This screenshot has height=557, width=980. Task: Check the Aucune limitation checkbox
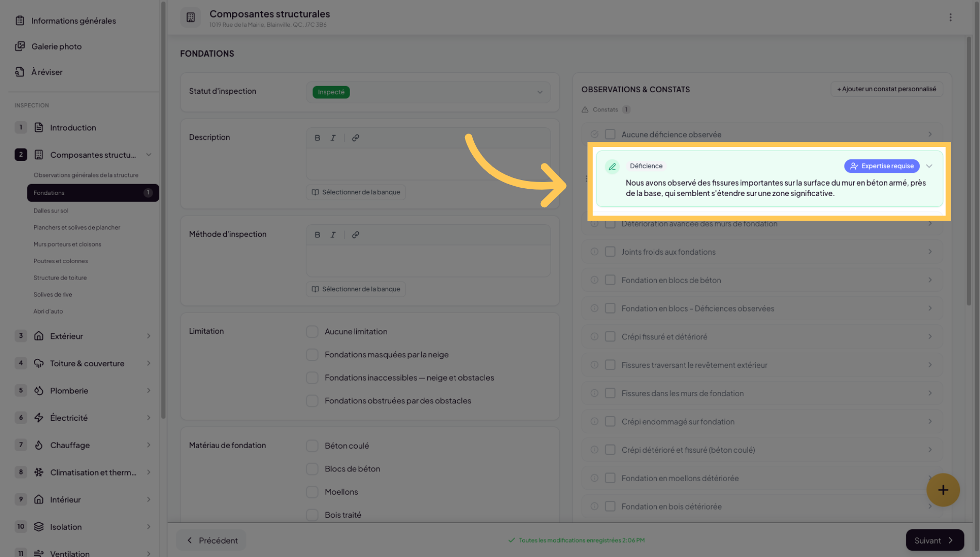312,332
